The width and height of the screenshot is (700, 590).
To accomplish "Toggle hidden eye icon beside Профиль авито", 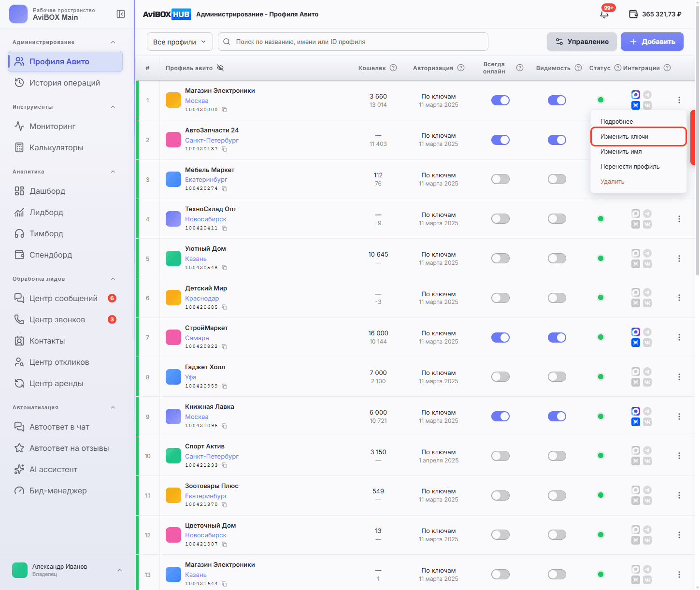I will coord(220,68).
